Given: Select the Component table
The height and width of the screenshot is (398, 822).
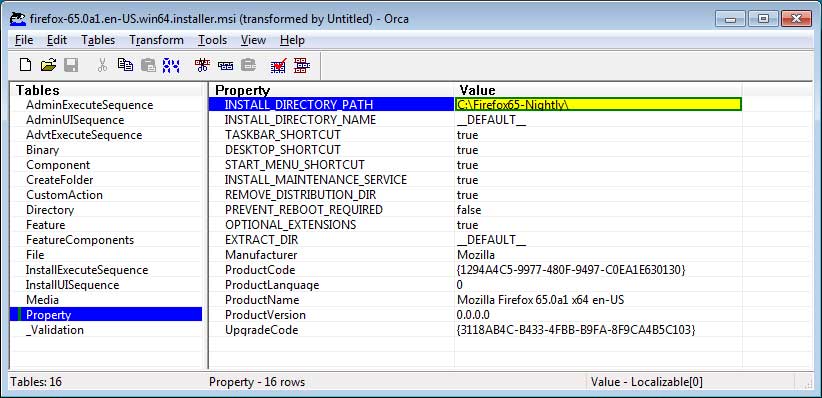Looking at the screenshot, I should 58,165.
